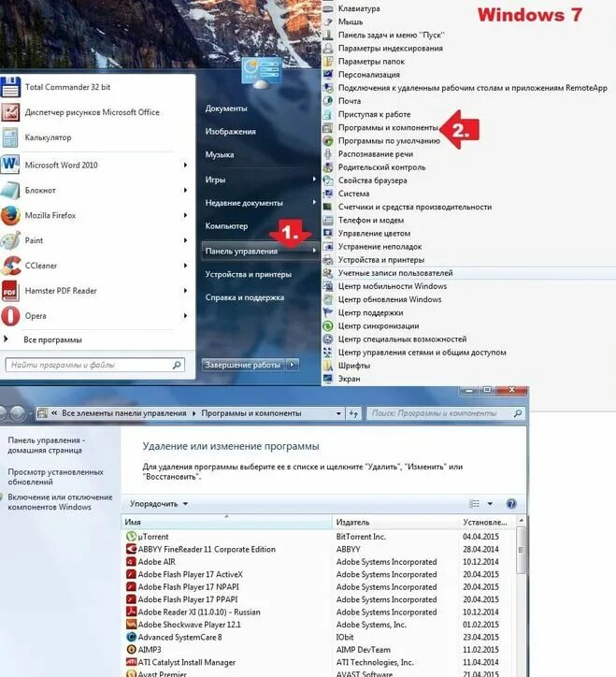Select Центр обновления Windows item
Viewport: 616px width, 677px height.
(x=390, y=299)
